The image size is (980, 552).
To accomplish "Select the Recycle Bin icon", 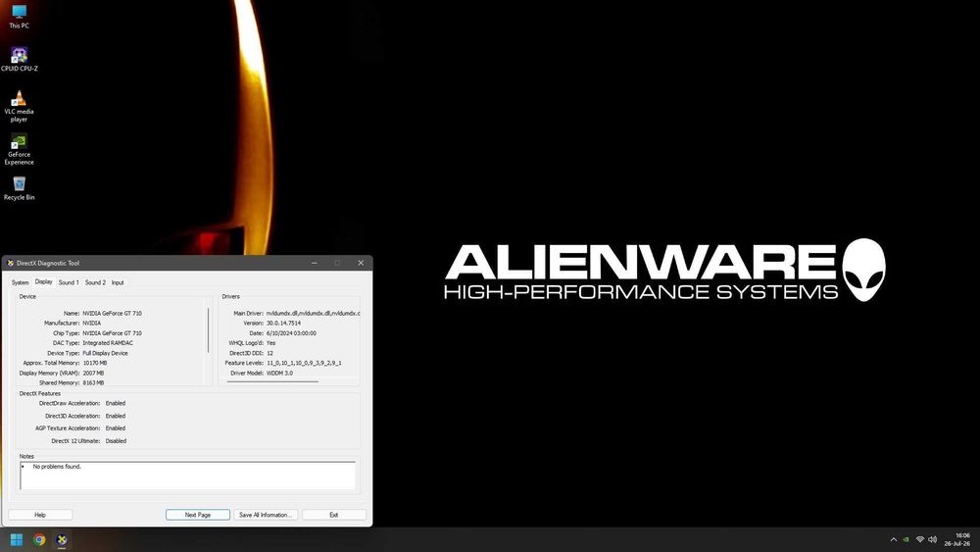I will click(x=19, y=187).
